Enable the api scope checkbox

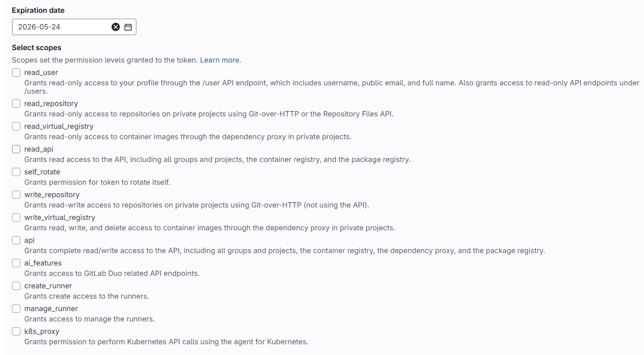click(x=16, y=240)
